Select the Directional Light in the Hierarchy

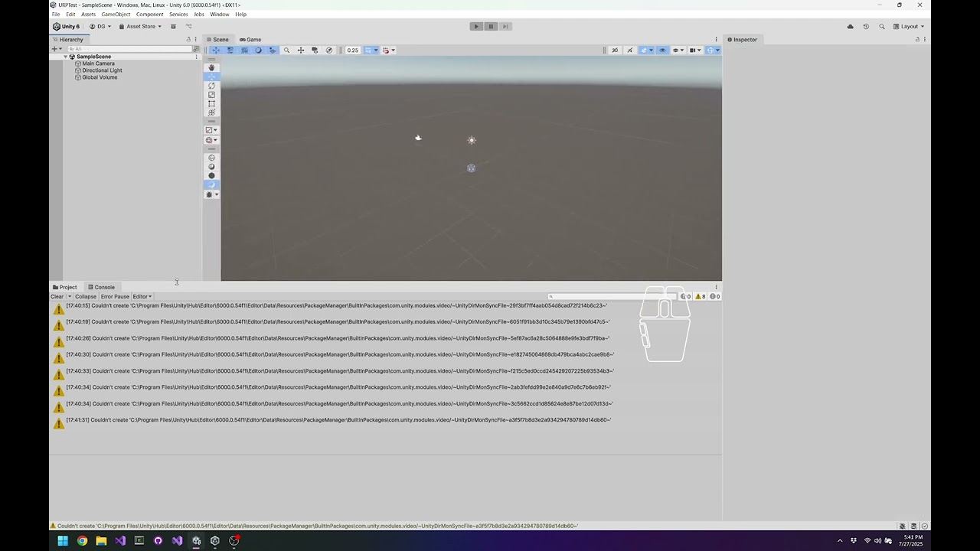tap(102, 70)
